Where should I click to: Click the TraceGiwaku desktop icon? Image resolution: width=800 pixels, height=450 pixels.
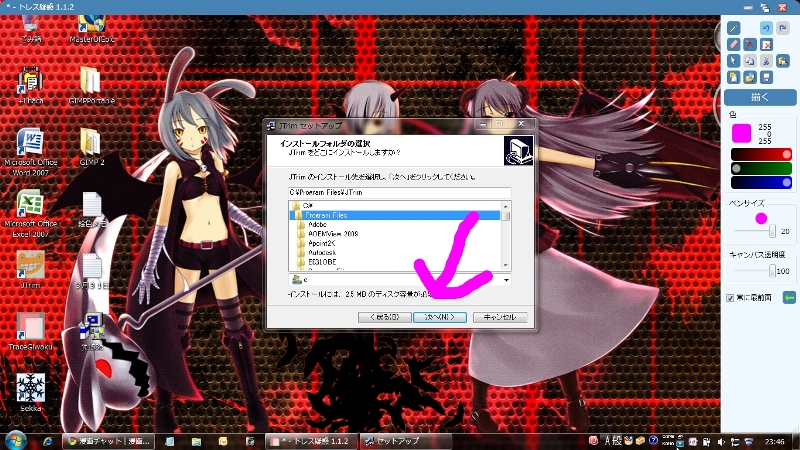coord(31,331)
